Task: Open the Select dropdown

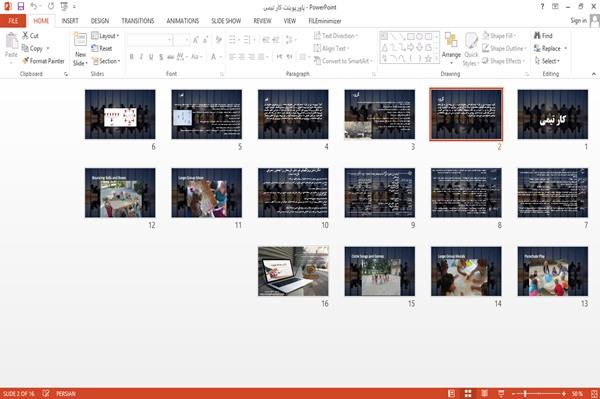Action: click(x=547, y=61)
